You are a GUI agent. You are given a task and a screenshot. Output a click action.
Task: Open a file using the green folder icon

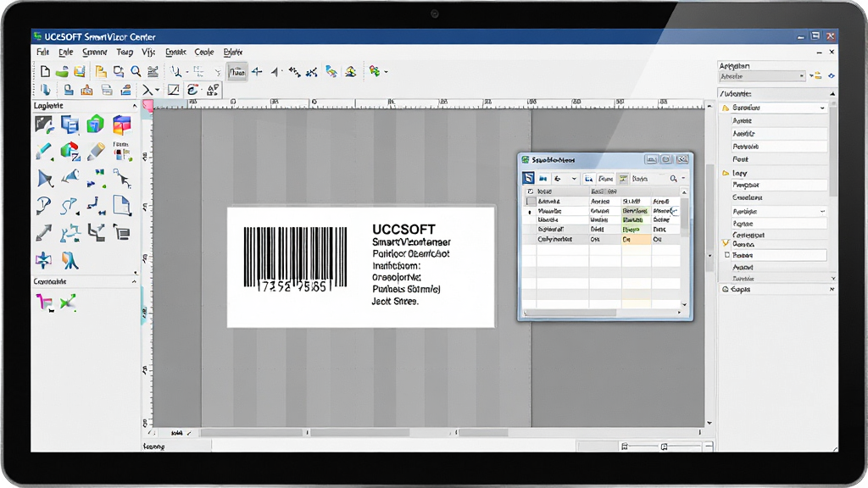click(62, 71)
